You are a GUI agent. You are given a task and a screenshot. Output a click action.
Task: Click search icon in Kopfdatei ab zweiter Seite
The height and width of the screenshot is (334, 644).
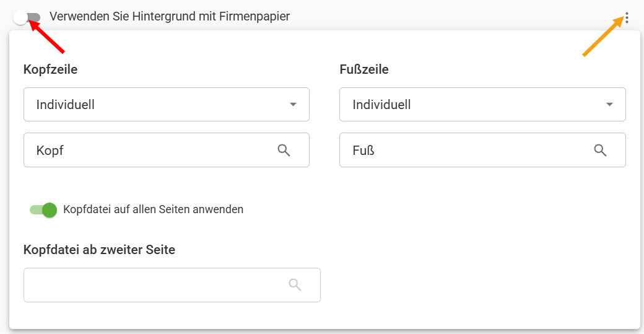295,284
